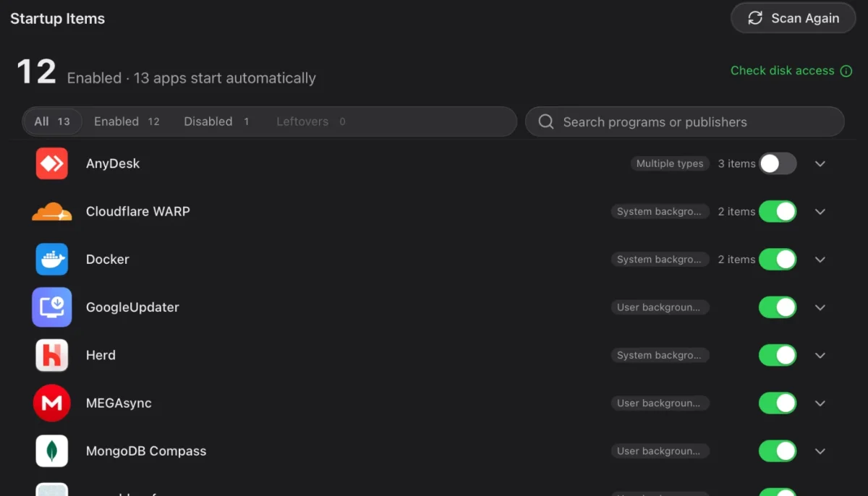The width and height of the screenshot is (868, 496).
Task: Select the MongoDB Compass name text
Action: pyautogui.click(x=146, y=451)
